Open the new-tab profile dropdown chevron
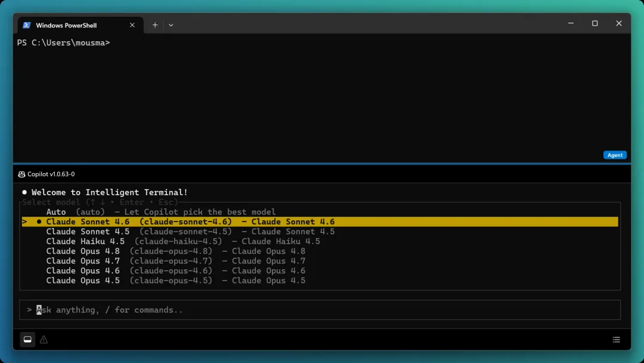The width and height of the screenshot is (644, 363). pos(171,25)
